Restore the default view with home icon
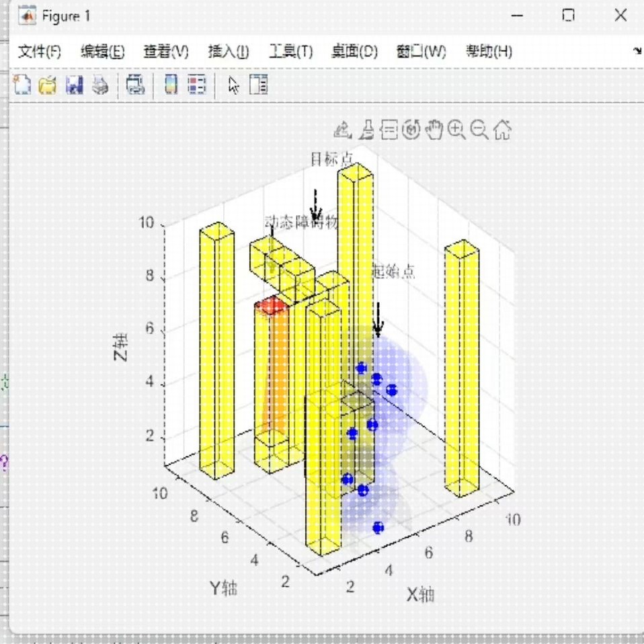 pyautogui.click(x=501, y=130)
